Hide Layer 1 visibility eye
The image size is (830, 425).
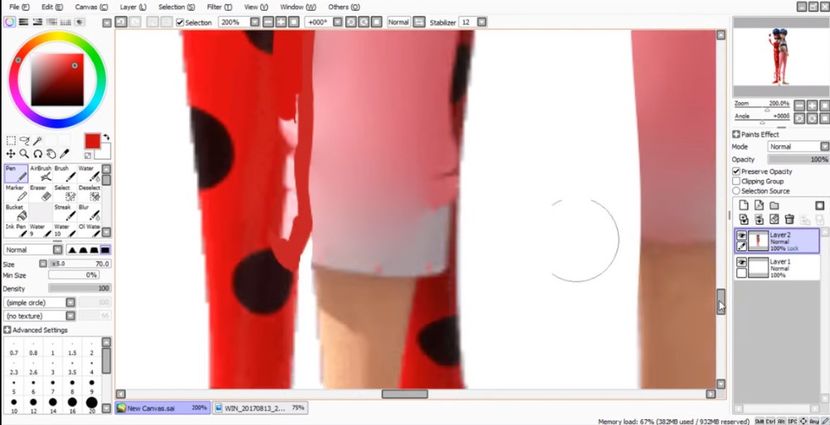click(x=742, y=263)
